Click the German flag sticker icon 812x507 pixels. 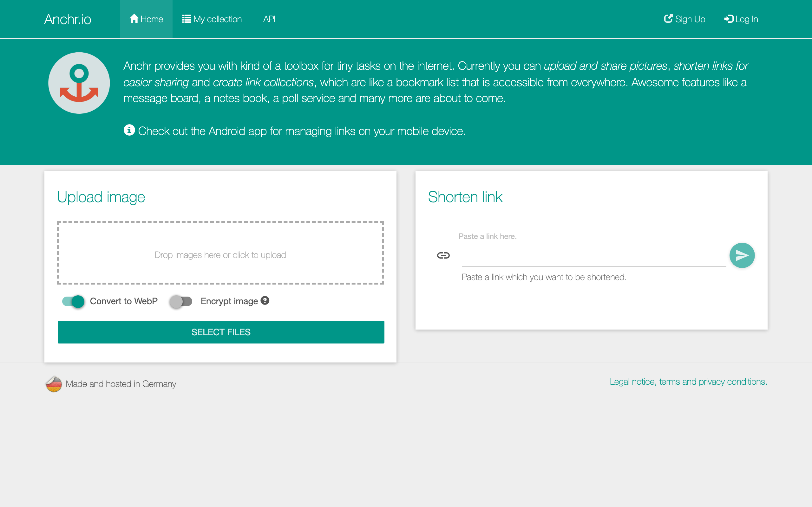point(54,384)
